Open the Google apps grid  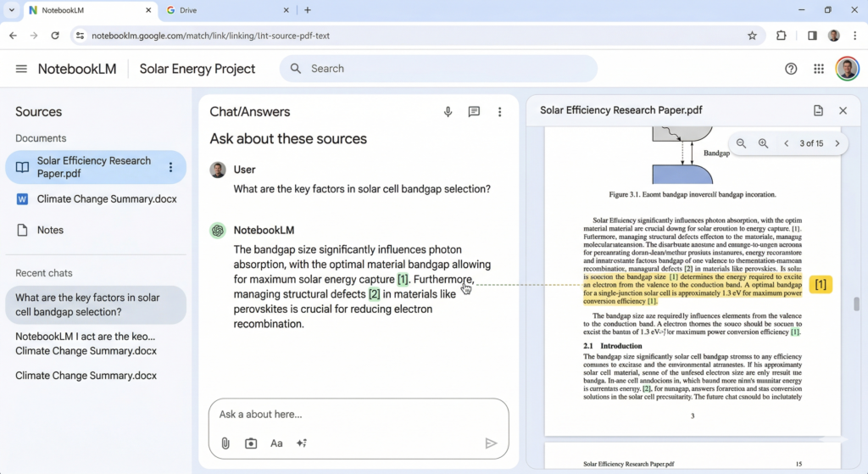click(x=819, y=69)
